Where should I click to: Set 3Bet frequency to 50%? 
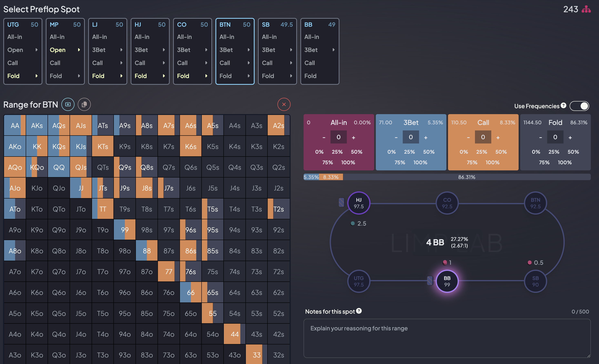[429, 152]
